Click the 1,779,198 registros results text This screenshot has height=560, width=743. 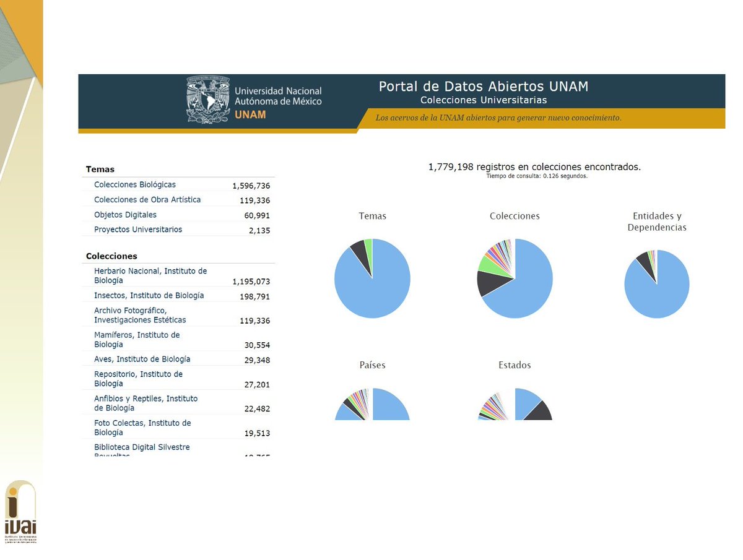pos(534,167)
